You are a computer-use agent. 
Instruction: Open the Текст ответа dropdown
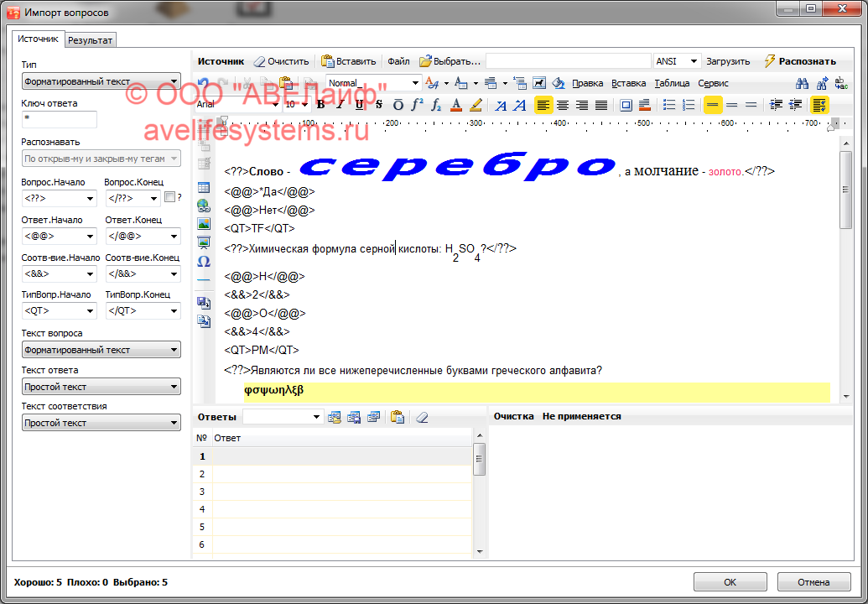point(101,387)
